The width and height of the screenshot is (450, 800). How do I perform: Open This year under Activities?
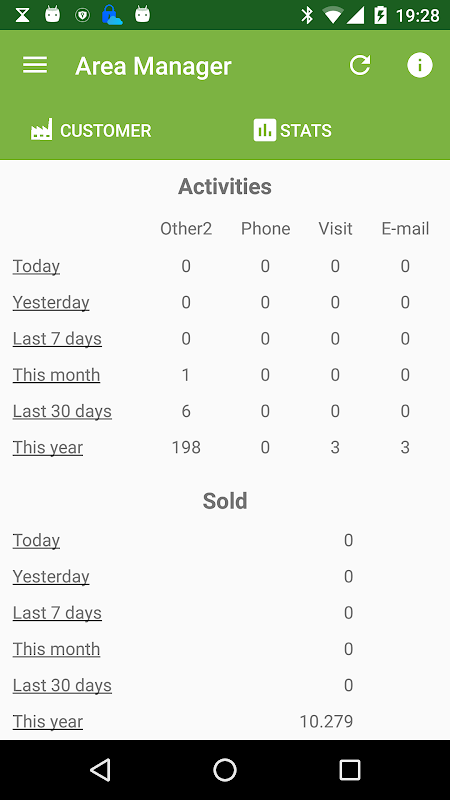(x=48, y=447)
